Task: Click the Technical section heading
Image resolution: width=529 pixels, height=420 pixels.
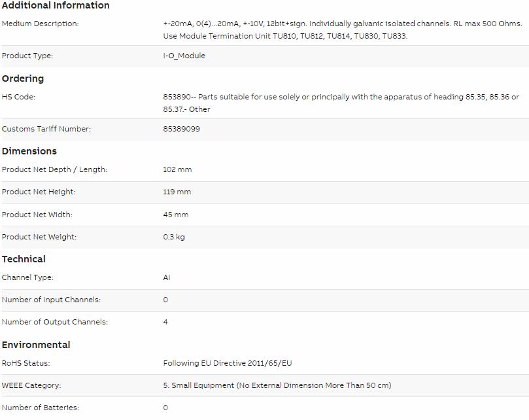Action: click(24, 259)
